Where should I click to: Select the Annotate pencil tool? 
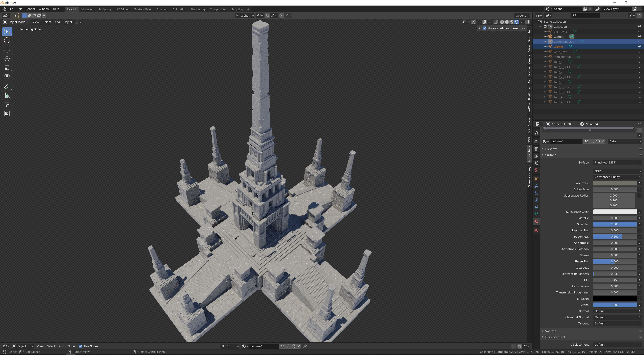pyautogui.click(x=7, y=86)
